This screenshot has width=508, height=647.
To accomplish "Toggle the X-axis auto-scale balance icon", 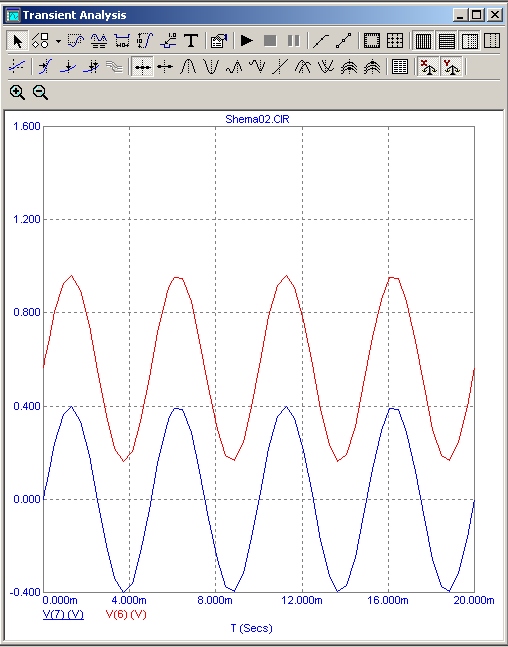I will click(x=428, y=66).
